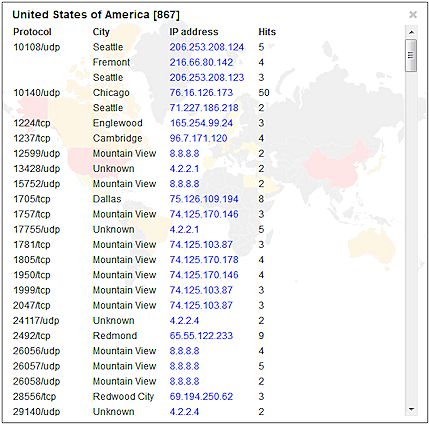Screen dimensions: 429x424
Task: Select the 28556/tcp protocol cell
Action: (x=34, y=397)
